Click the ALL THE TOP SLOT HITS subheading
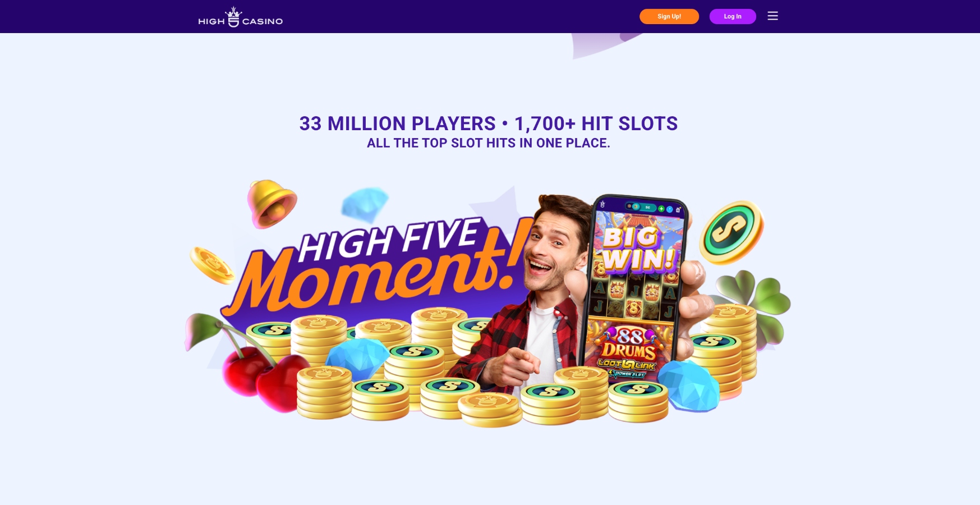This screenshot has width=980, height=505. point(488,143)
